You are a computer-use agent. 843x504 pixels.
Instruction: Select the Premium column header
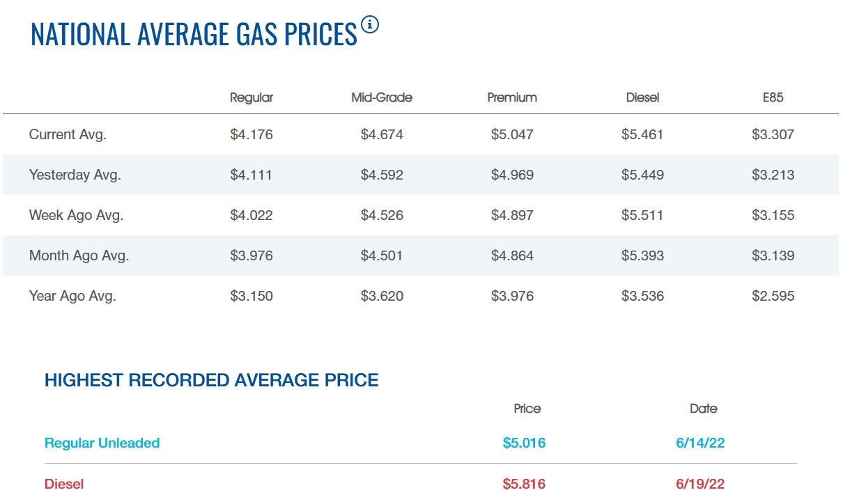pyautogui.click(x=512, y=97)
